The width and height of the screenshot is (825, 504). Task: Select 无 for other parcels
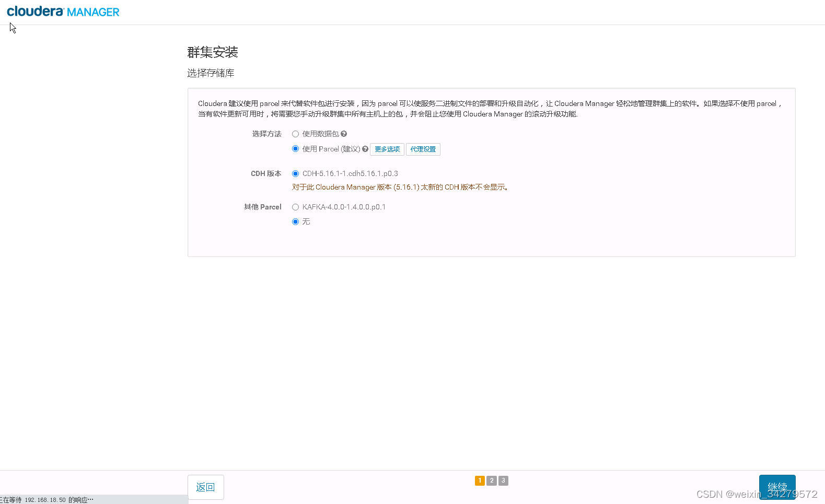(295, 221)
